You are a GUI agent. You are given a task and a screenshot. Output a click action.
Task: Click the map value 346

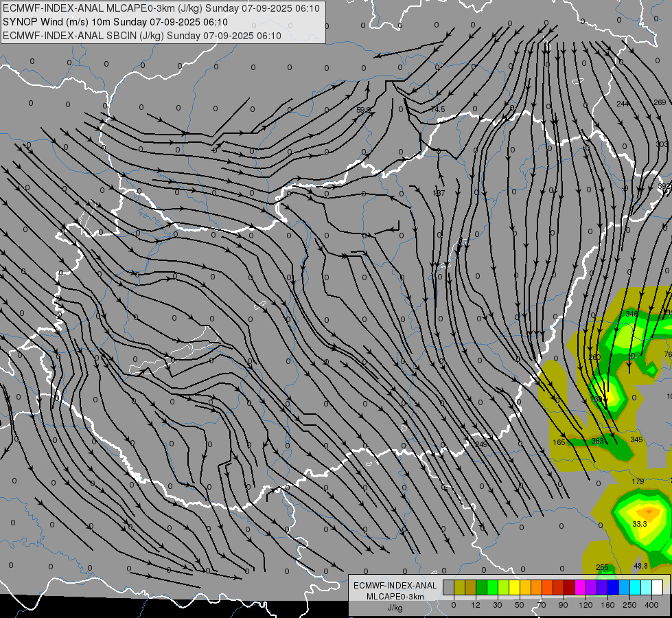[x=632, y=314]
